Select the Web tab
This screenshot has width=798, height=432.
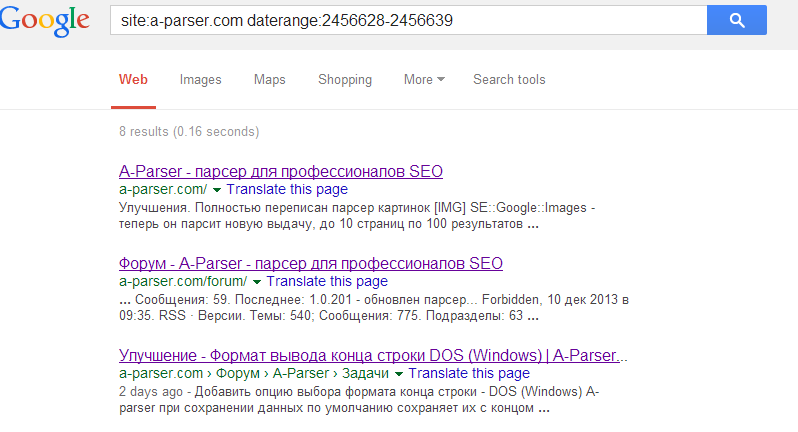[x=133, y=80]
